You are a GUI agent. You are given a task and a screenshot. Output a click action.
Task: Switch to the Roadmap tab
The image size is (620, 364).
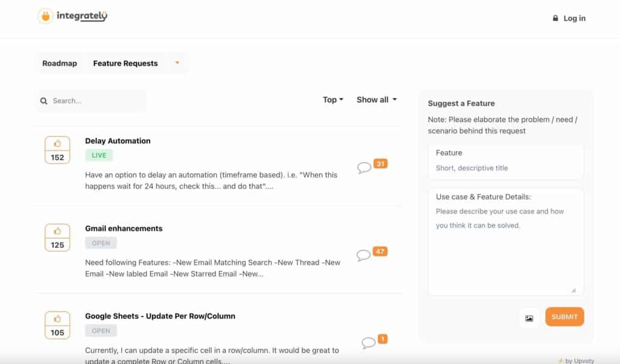[59, 63]
